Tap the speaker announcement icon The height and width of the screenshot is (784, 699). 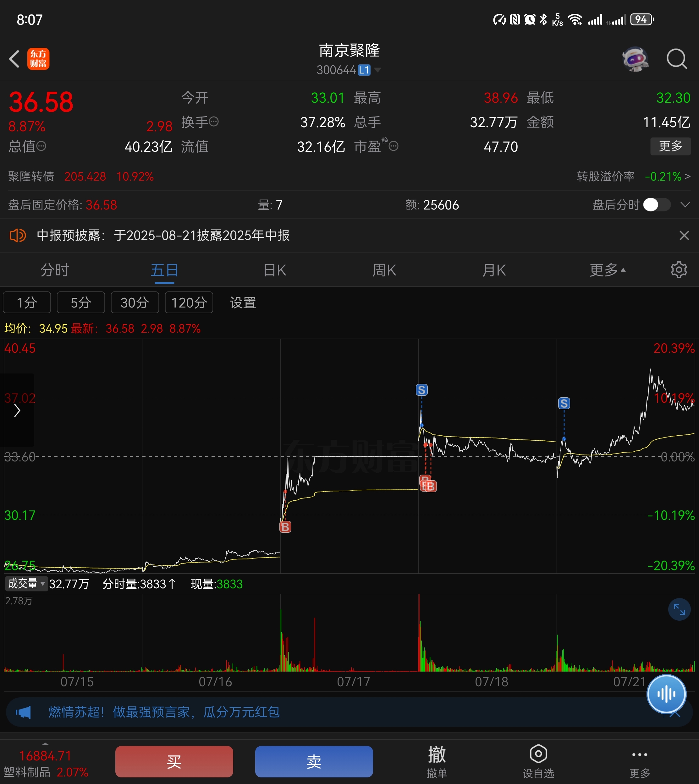(18, 235)
